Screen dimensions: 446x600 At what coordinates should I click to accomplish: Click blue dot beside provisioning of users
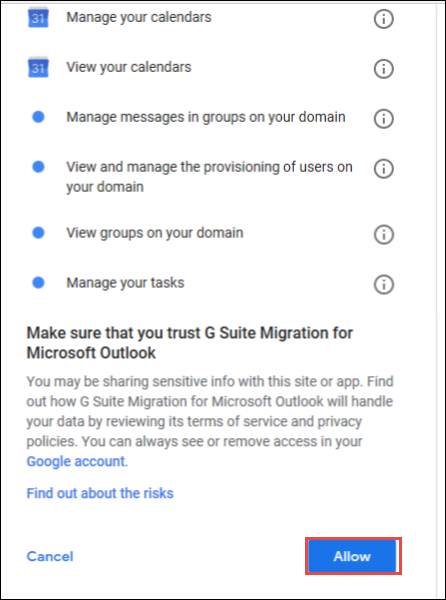(x=38, y=167)
